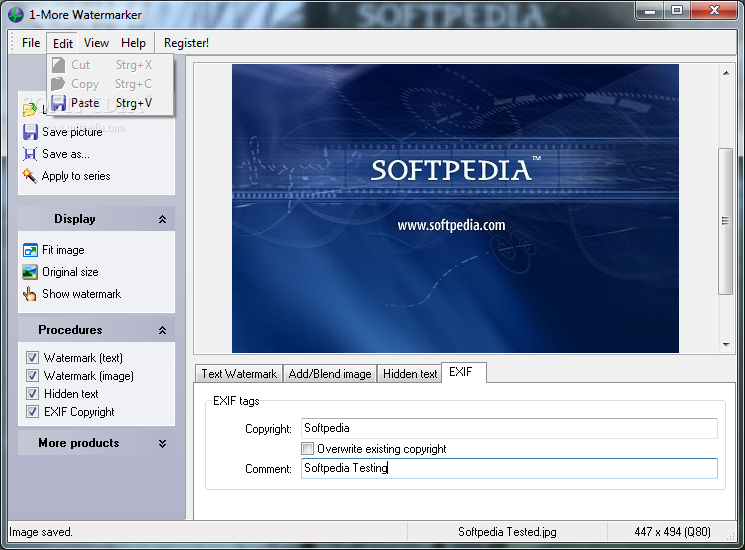Open the Help menu
This screenshot has width=745, height=550.
tap(133, 43)
